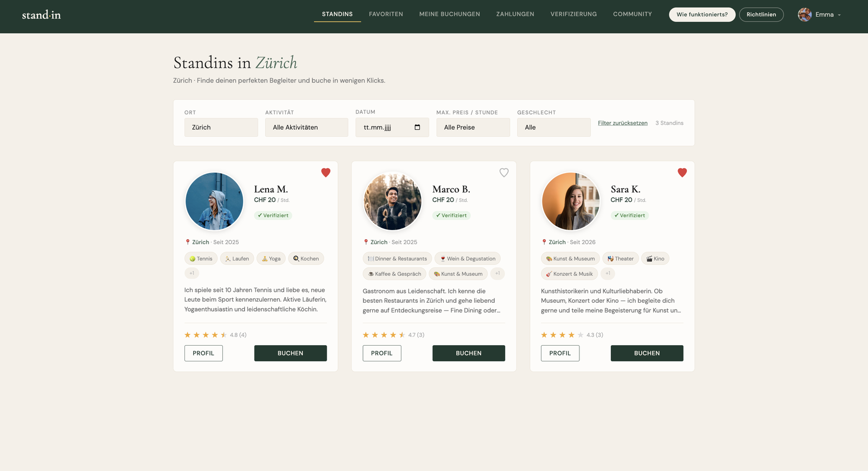The width and height of the screenshot is (868, 471).
Task: Select the Dinner & Restaurants tag
Action: tap(397, 259)
